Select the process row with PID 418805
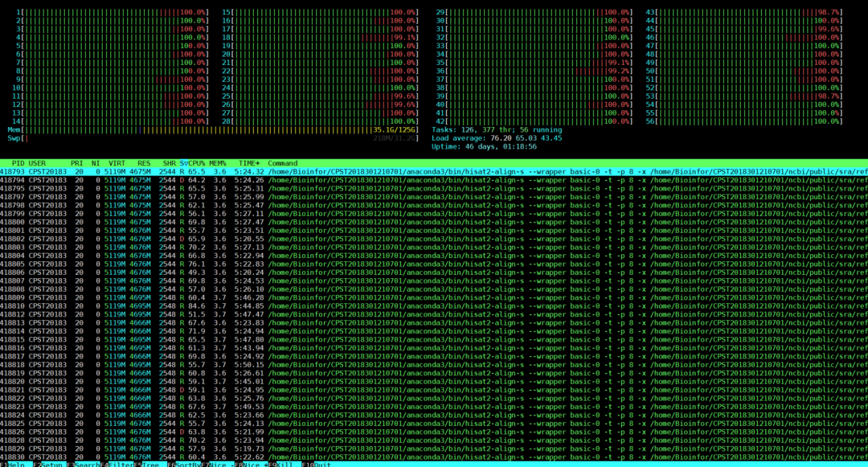Screen dimensions: 868x467 coord(434,264)
